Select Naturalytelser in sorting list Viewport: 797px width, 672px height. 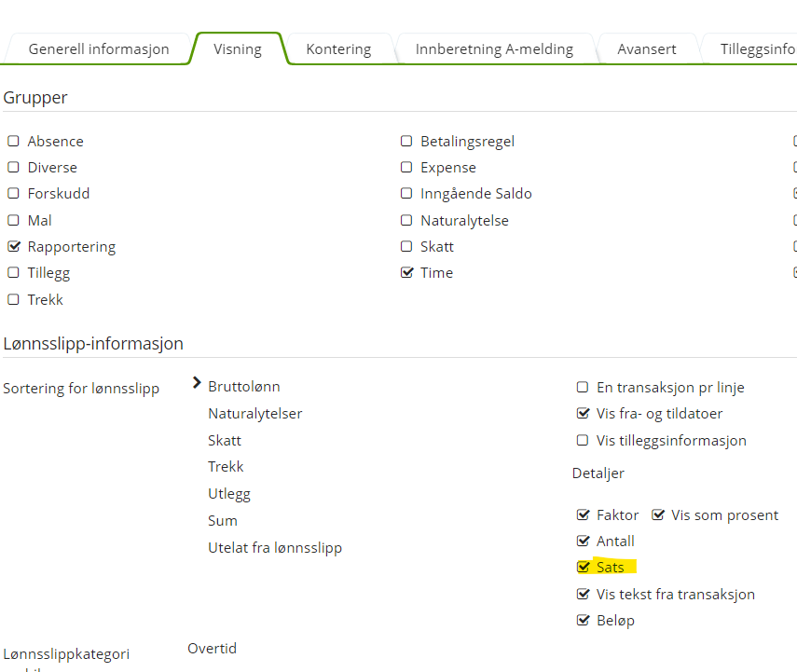point(255,414)
